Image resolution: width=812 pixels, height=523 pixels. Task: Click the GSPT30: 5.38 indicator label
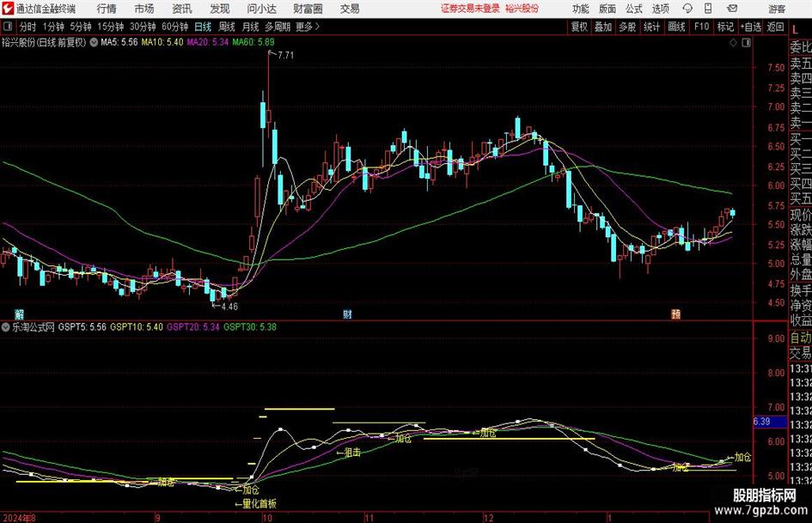coord(249,327)
